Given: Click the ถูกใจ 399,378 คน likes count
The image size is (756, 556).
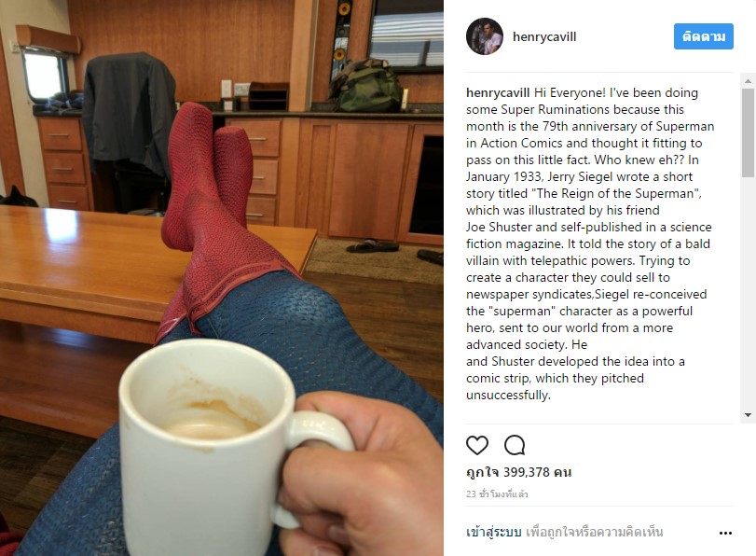Looking at the screenshot, I should pyautogui.click(x=519, y=472).
